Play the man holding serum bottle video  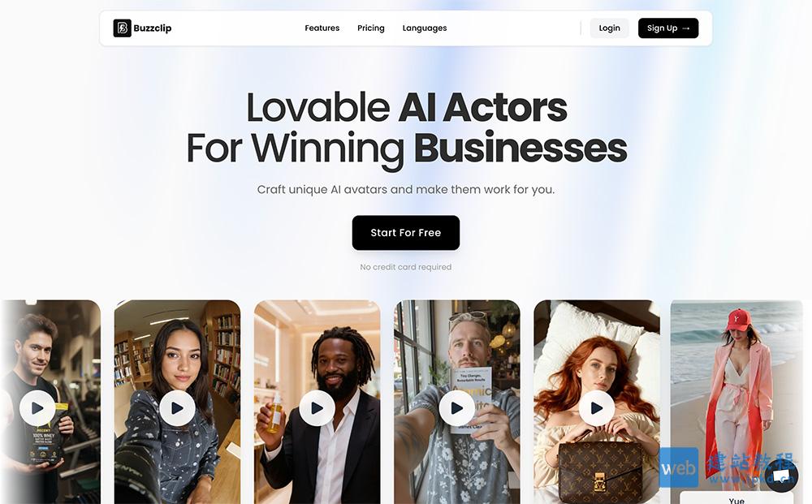point(317,408)
